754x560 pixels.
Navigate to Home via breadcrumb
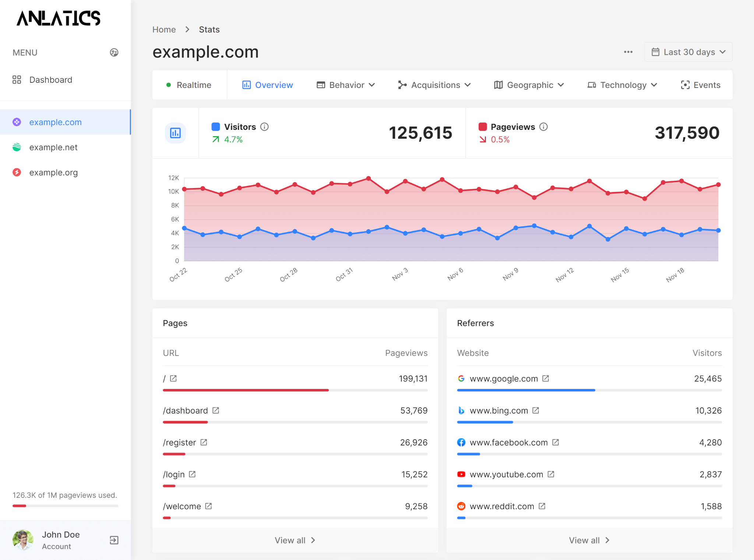coord(164,29)
